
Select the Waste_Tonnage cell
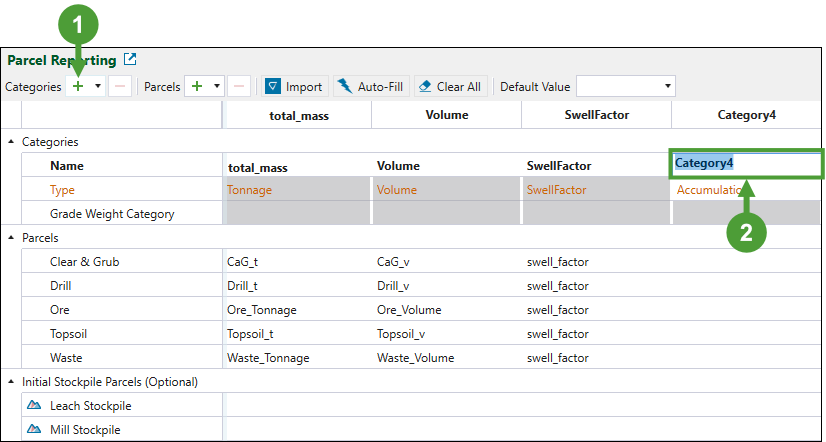coord(268,358)
